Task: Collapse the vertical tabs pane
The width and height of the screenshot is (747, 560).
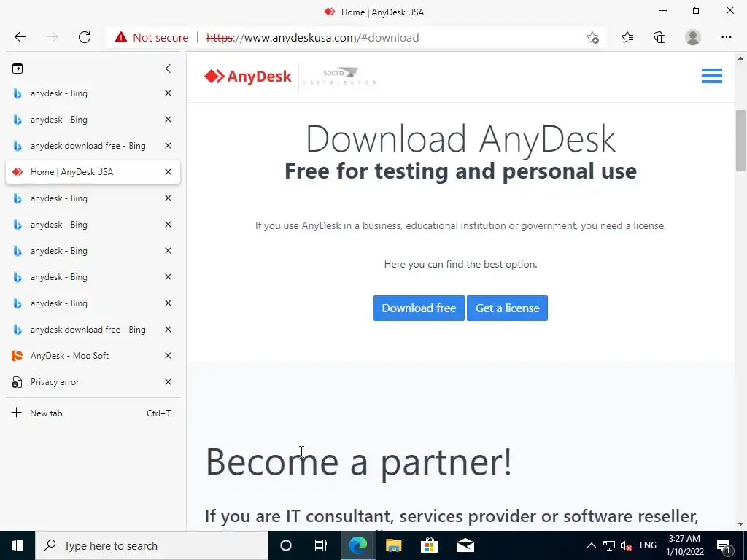Action: tap(168, 69)
